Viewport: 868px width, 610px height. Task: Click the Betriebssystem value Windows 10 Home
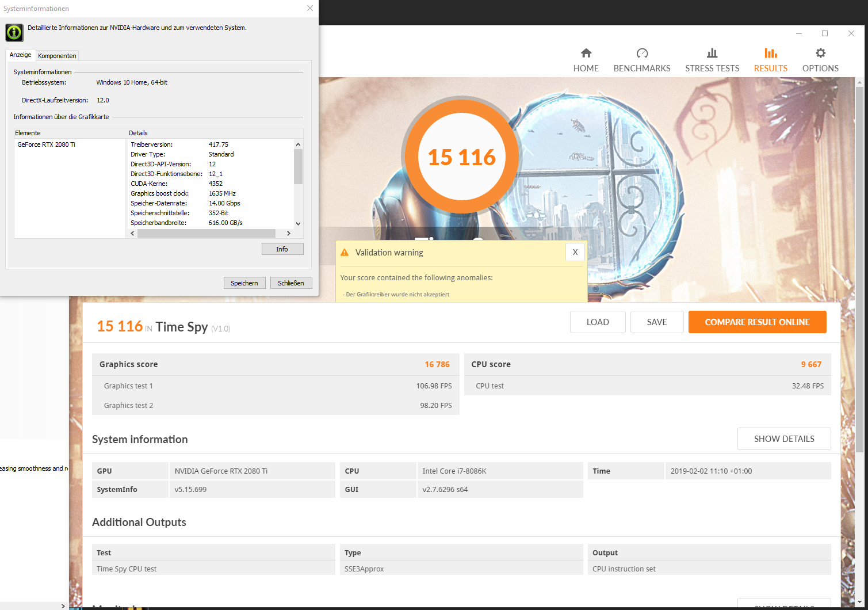tap(132, 82)
